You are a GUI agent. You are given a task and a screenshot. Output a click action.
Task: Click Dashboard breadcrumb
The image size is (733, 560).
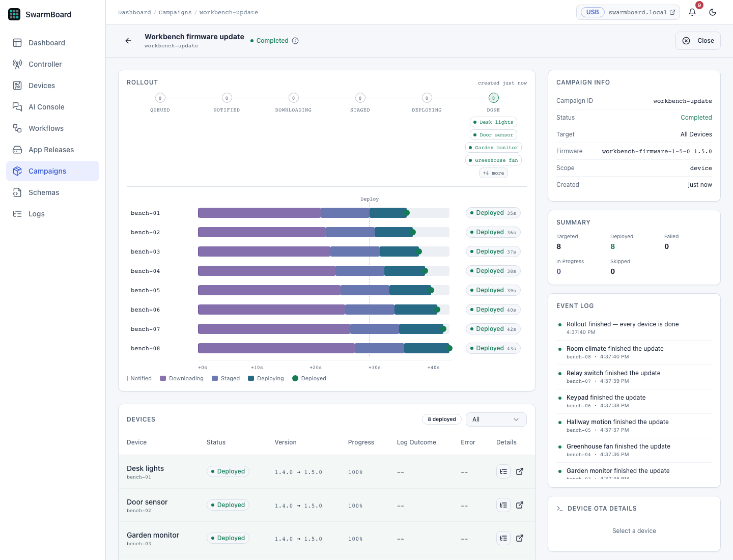(134, 13)
